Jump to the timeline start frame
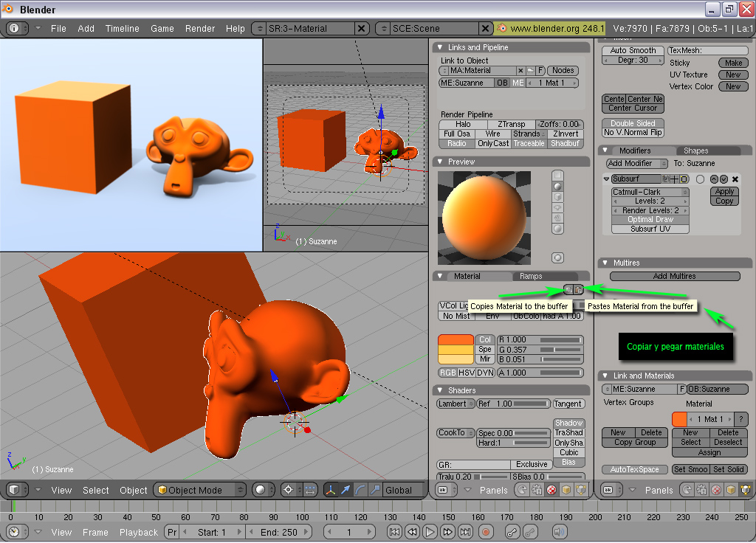Image resolution: width=756 pixels, height=543 pixels. tap(394, 533)
